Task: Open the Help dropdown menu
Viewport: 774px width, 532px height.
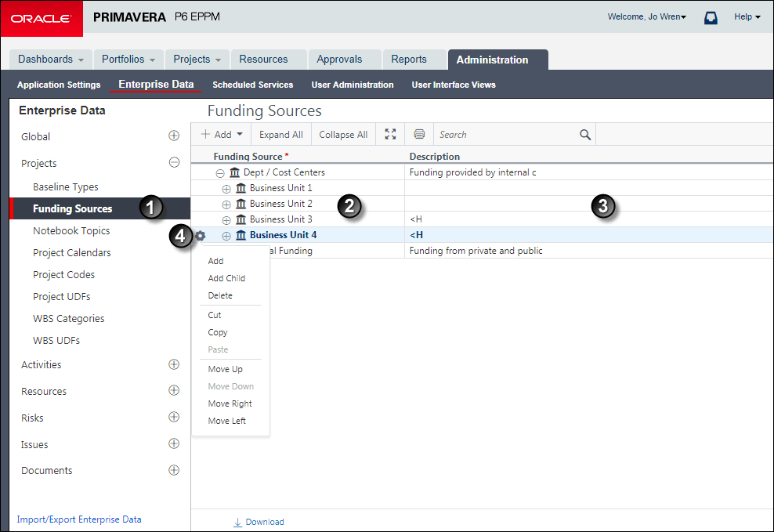Action: point(747,16)
